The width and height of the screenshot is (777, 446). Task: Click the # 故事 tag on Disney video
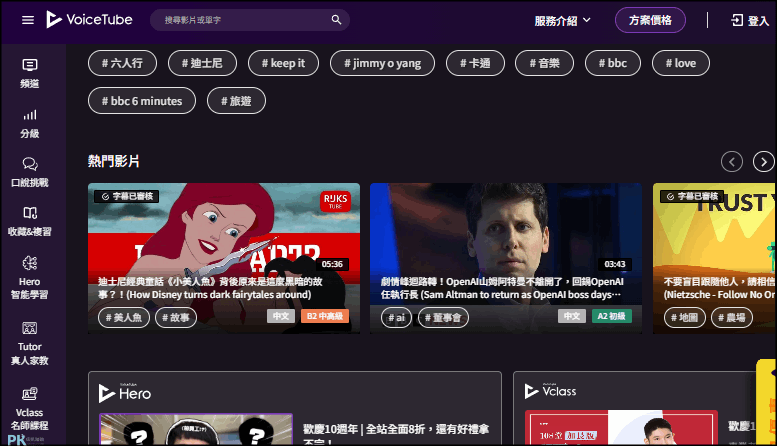click(176, 317)
